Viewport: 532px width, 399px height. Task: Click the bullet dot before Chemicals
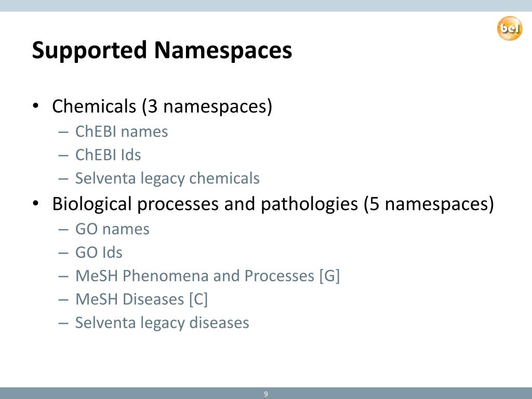pos(36,105)
